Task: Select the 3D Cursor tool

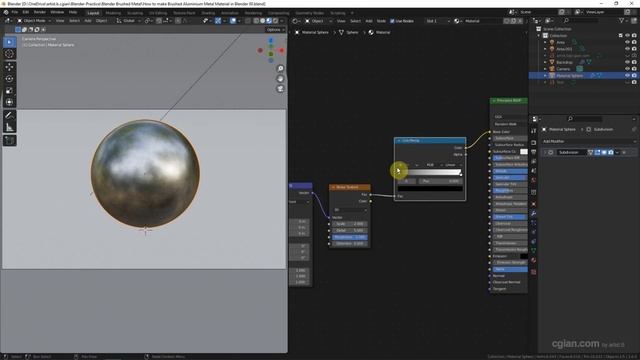Action: click(9, 54)
